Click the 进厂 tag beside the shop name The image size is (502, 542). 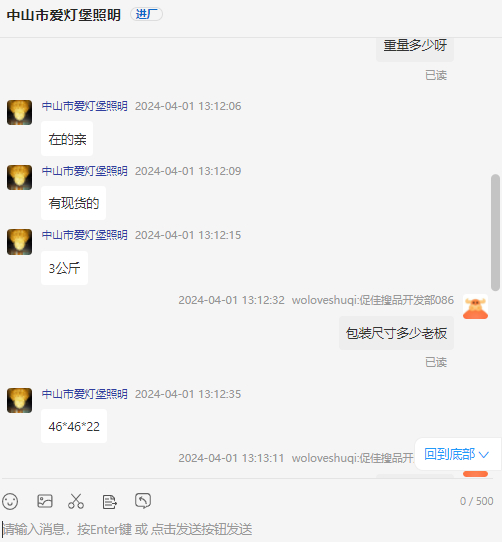click(147, 14)
